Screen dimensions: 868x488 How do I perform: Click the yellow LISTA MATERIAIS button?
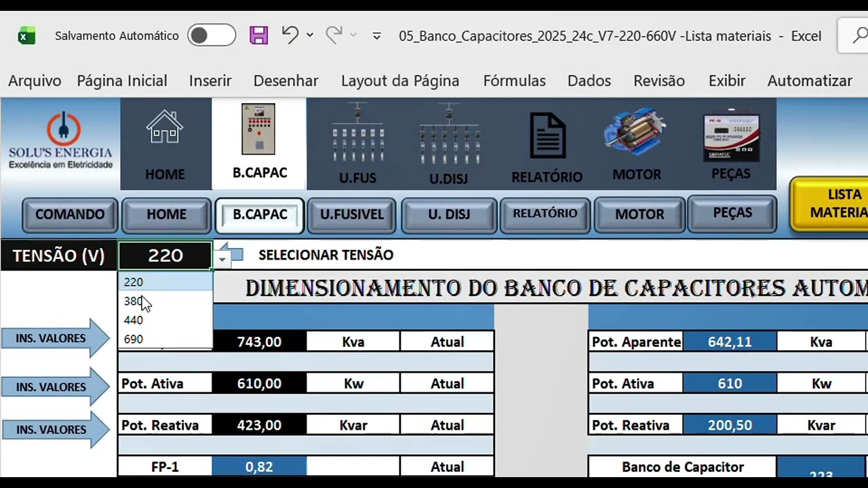[x=830, y=203]
